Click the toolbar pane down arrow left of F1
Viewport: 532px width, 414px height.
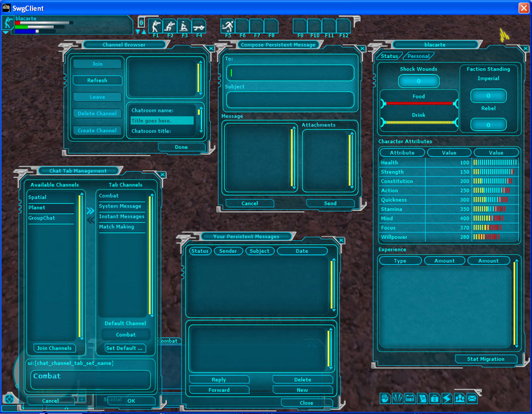tap(138, 31)
